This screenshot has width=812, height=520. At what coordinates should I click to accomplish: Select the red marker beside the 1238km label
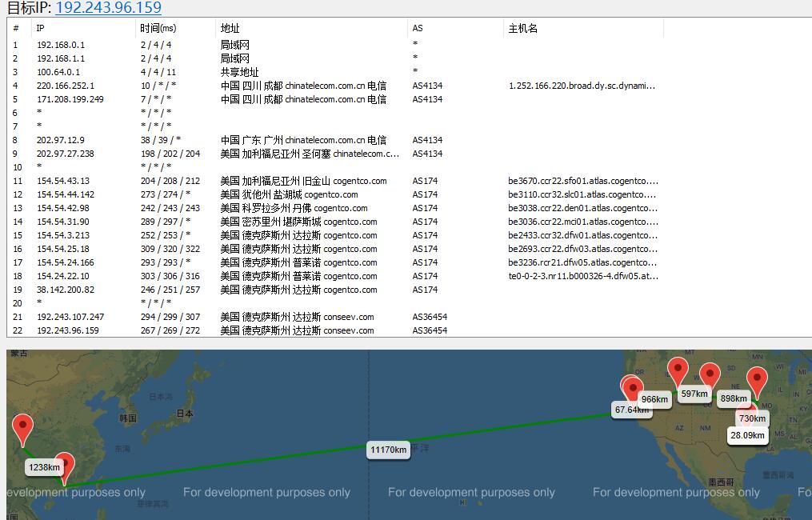tap(66, 466)
